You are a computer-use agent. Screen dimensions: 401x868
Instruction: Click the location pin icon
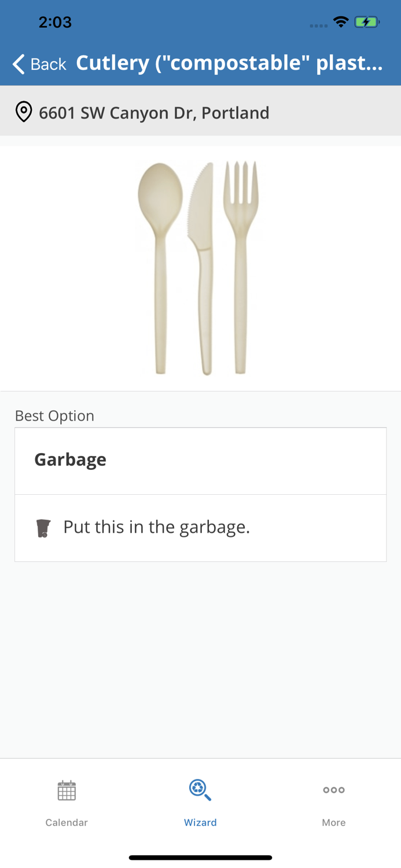coord(24,112)
